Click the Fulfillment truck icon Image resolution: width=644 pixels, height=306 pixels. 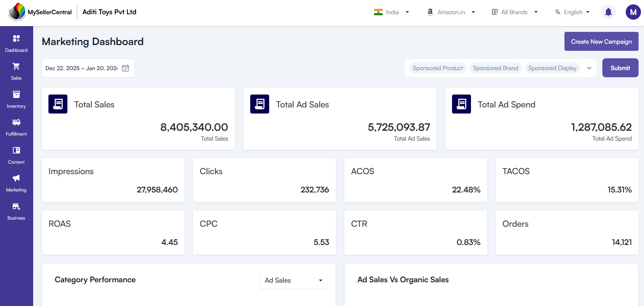click(16, 126)
